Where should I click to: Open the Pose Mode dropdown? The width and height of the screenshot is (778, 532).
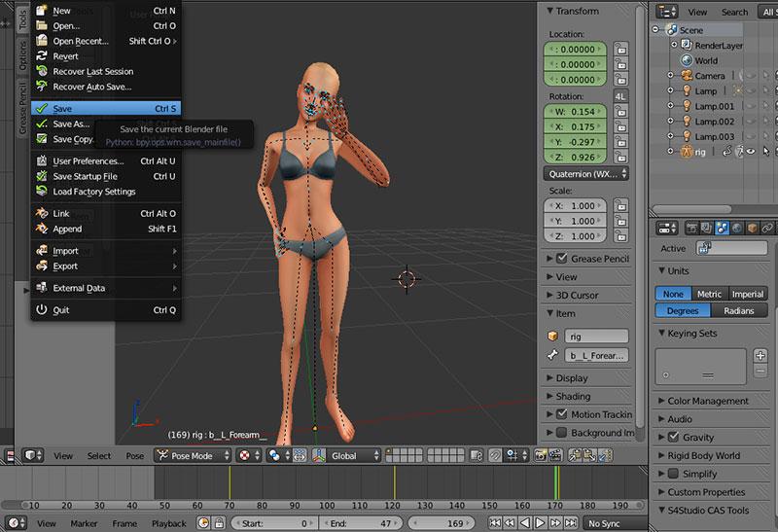(194, 455)
